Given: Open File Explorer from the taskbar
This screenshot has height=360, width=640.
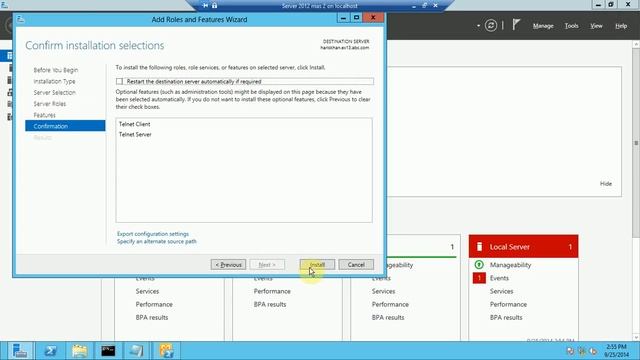Looking at the screenshot, I should pyautogui.click(x=80, y=351).
